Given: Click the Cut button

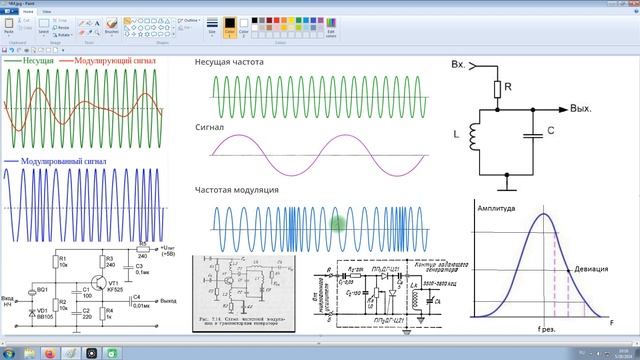Looking at the screenshot, I should click(24, 20).
